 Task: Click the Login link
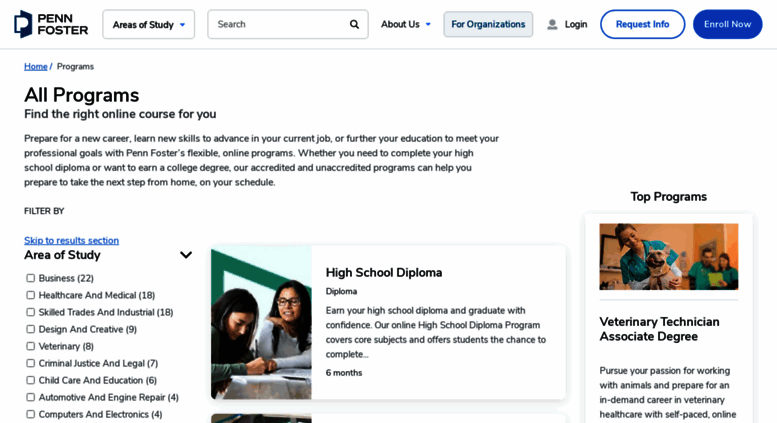tap(576, 24)
